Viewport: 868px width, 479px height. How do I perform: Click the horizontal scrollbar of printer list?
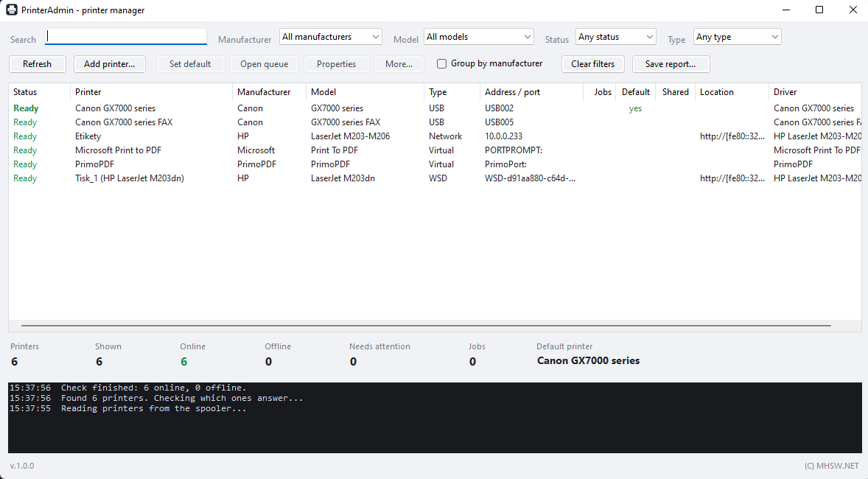tap(426, 326)
